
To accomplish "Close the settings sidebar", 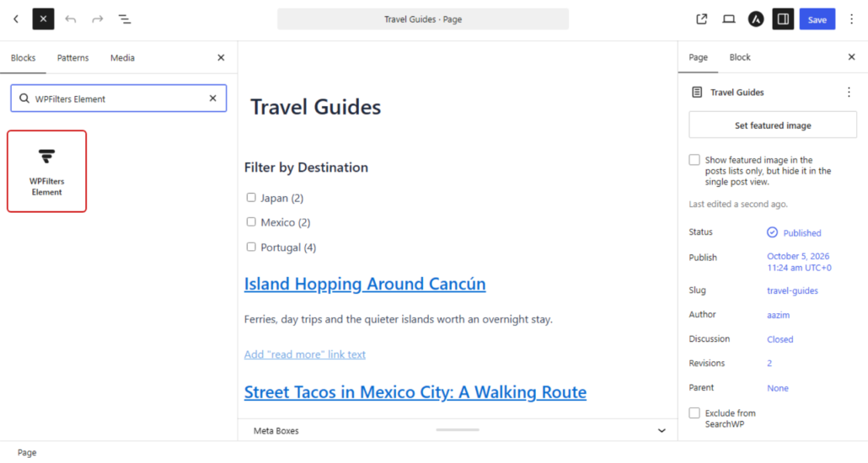I will (x=851, y=57).
